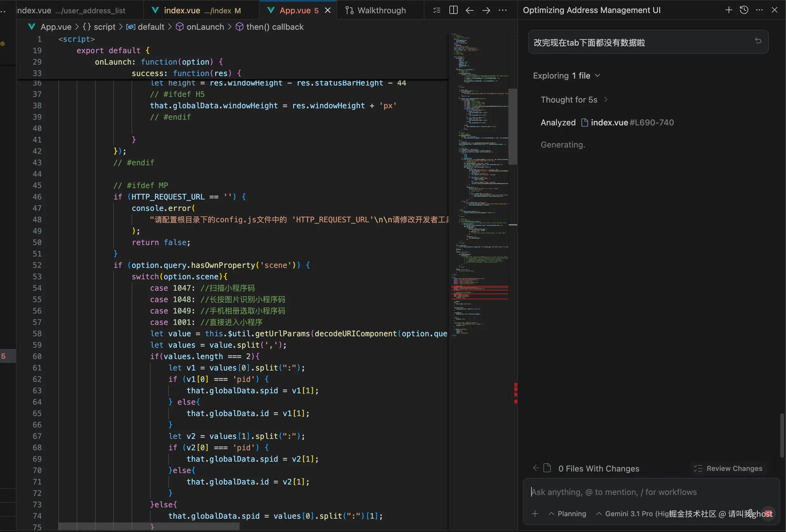Go forward with the right arrow icon
Image resolution: width=786 pixels, height=532 pixels.
tap(486, 10)
